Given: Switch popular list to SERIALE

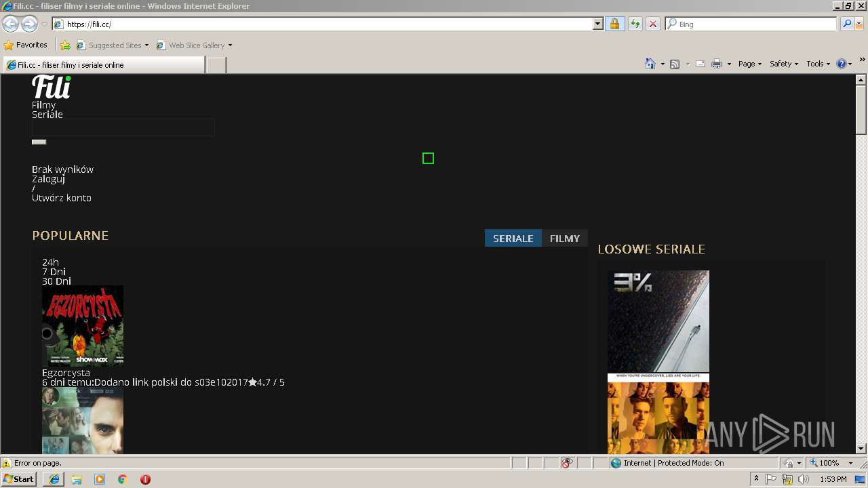Looking at the screenshot, I should (x=513, y=238).
